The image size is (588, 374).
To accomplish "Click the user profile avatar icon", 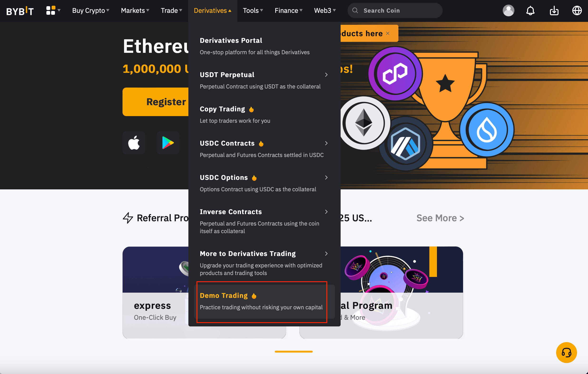I will coord(508,10).
